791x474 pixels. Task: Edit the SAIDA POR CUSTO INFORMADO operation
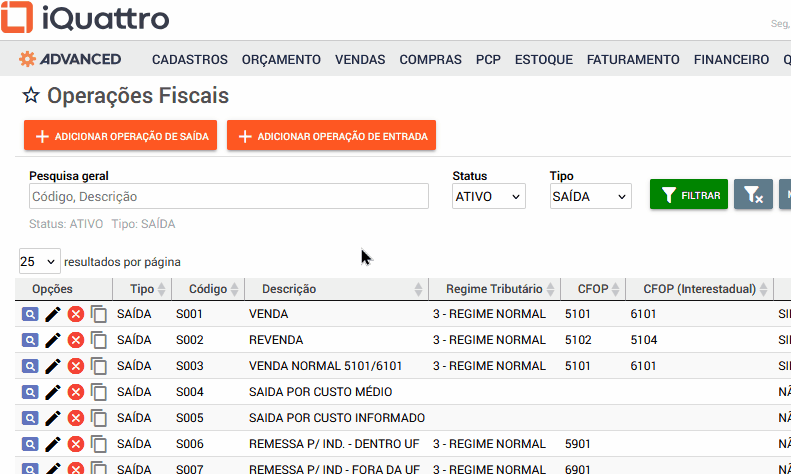[53, 418]
